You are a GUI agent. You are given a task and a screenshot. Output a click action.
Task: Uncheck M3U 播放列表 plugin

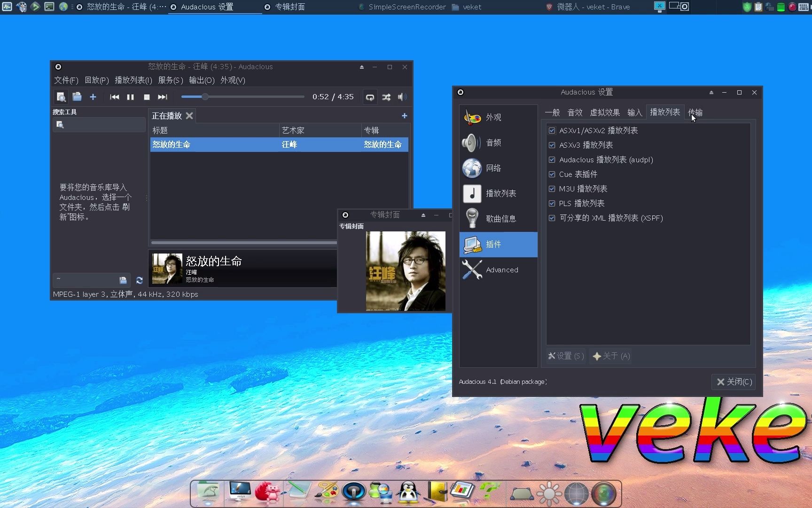pyautogui.click(x=552, y=189)
